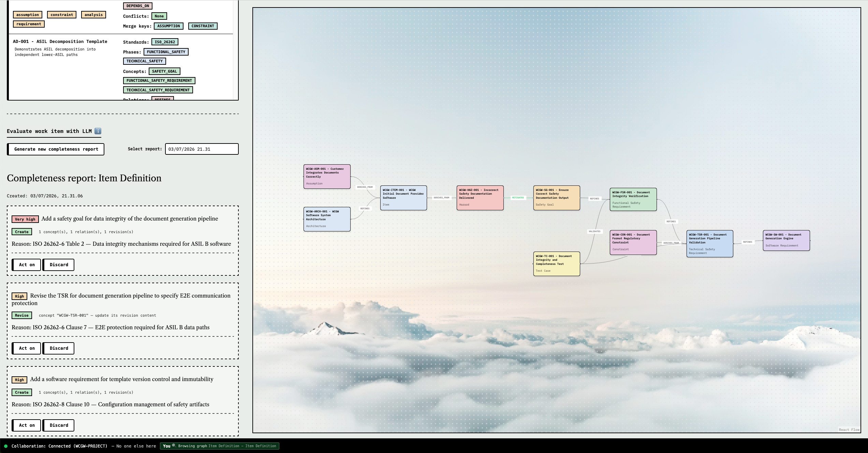Image resolution: width=868 pixels, height=453 pixels.
Task: Discard the data integrity safety goal suggestion
Action: [59, 265]
